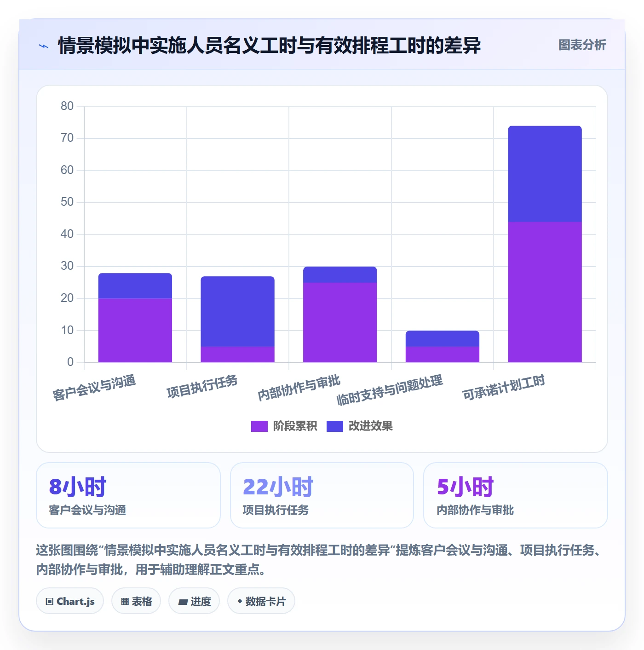Click the purple segment of 临时支持与问题处理 bar
This screenshot has width=644, height=650.
(443, 354)
